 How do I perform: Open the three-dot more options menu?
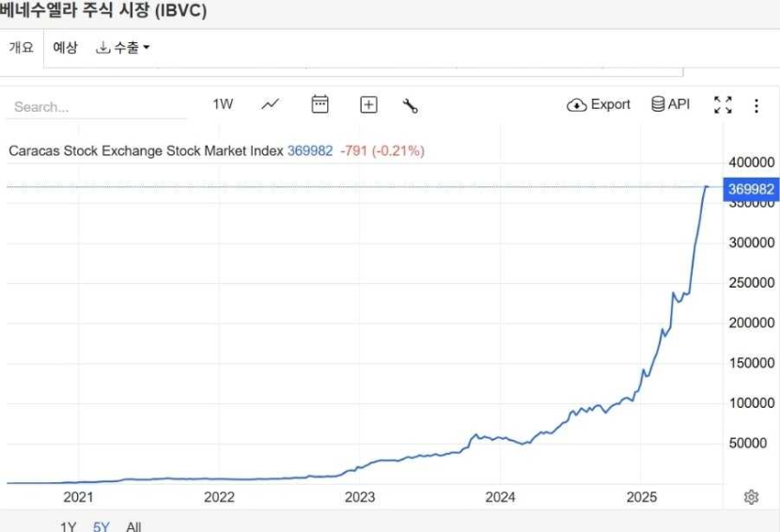coord(757,105)
